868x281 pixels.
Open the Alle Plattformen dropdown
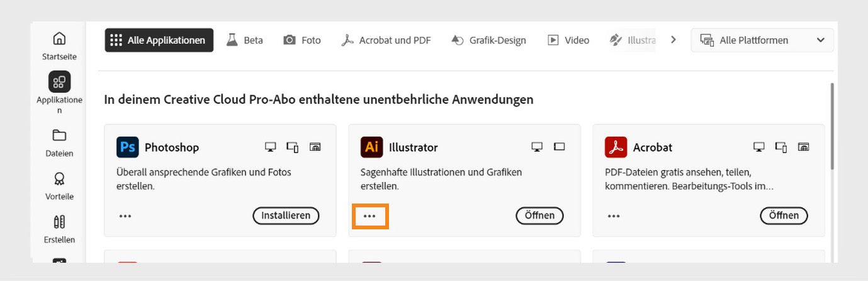(762, 40)
